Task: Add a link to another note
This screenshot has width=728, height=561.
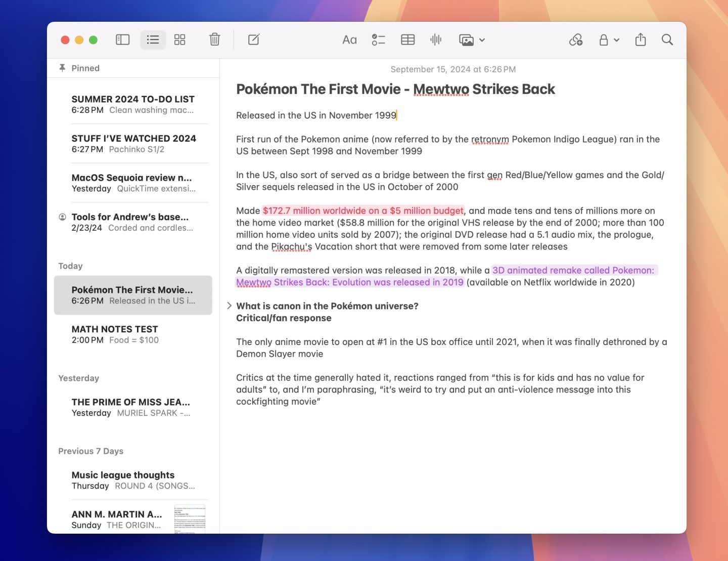Action: point(576,40)
